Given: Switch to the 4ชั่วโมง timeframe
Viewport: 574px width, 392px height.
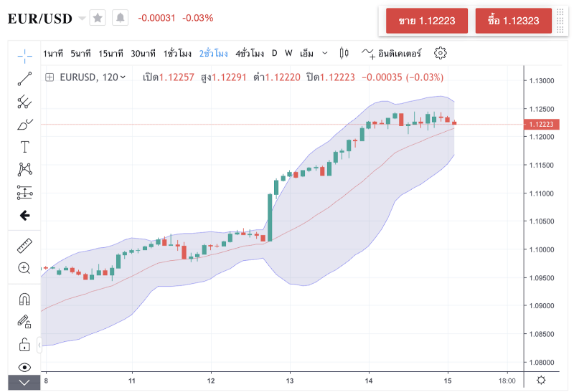Looking at the screenshot, I should click(249, 53).
